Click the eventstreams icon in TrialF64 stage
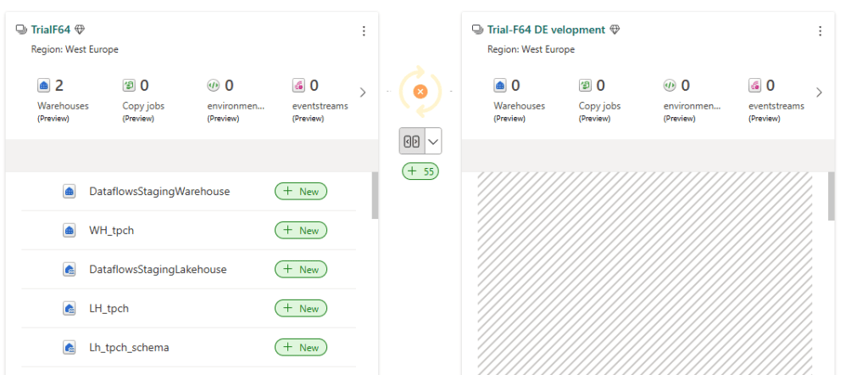 (x=298, y=85)
